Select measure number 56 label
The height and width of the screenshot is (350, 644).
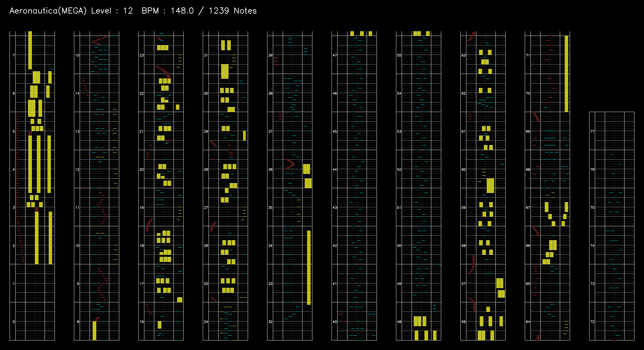pyautogui.click(x=463, y=322)
